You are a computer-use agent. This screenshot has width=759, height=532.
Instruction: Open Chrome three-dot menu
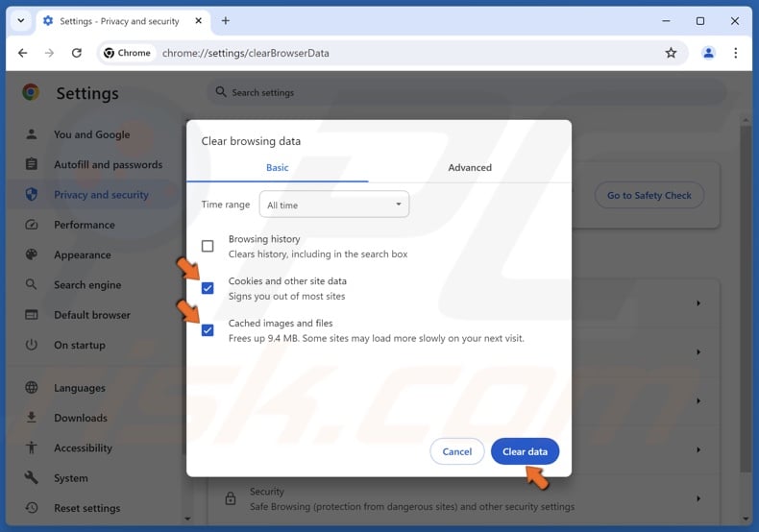735,53
